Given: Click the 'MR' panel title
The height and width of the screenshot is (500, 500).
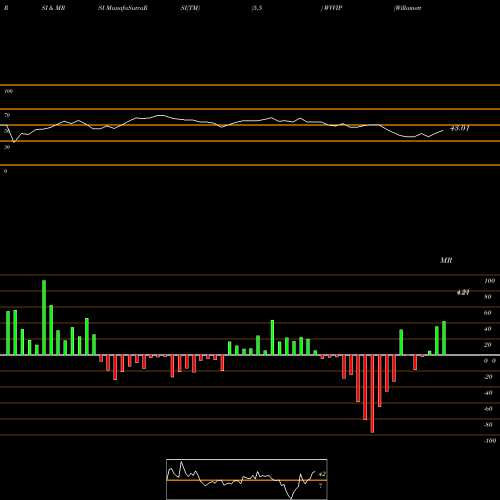Looking at the screenshot, I should point(446,260).
